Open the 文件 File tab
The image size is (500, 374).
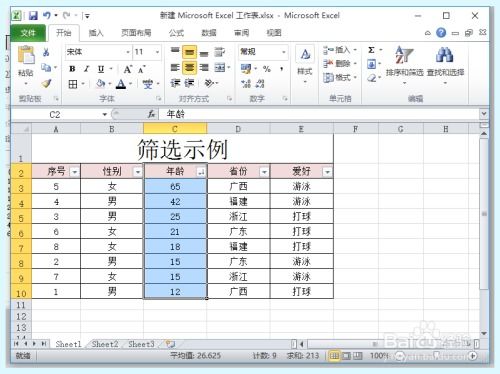tap(28, 33)
